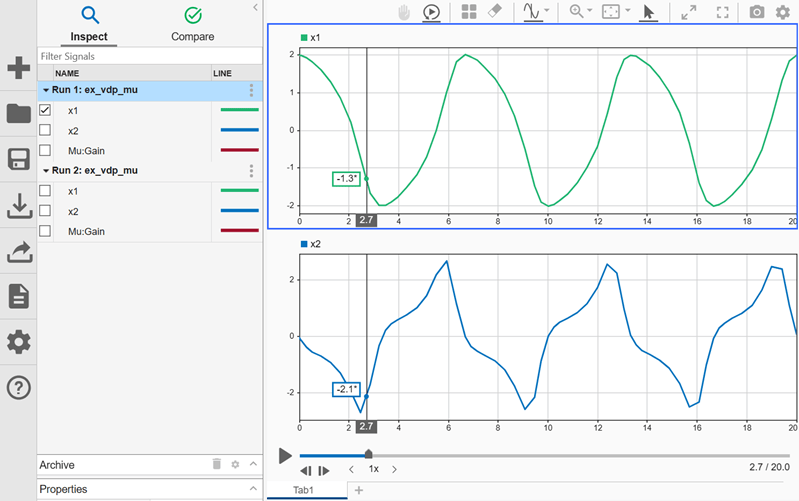This screenshot has width=799, height=501.
Task: Select the Pan hand tool
Action: [x=404, y=12]
